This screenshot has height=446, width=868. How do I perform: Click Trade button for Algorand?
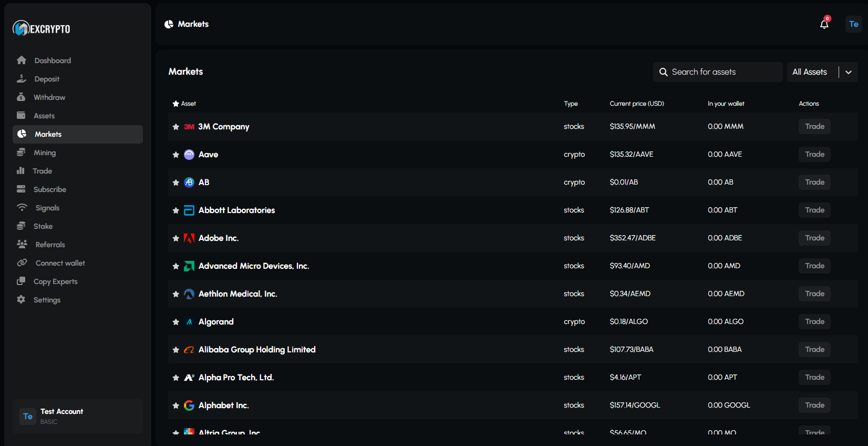click(814, 321)
